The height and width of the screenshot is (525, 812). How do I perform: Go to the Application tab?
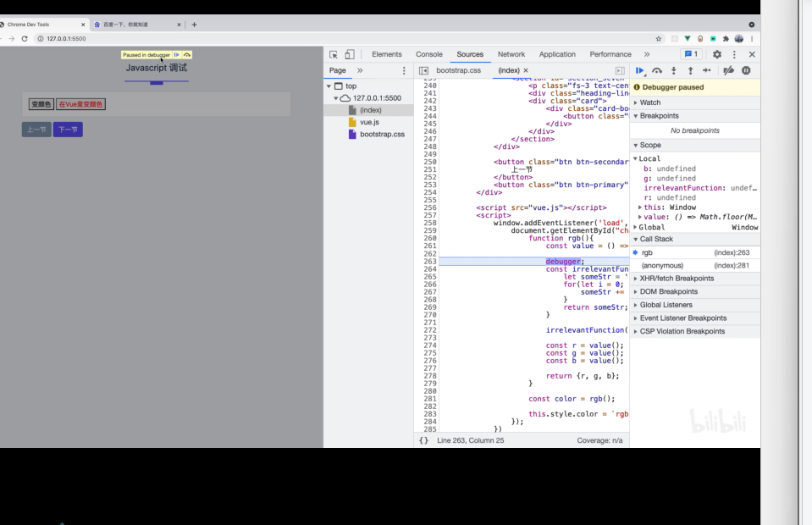[x=556, y=54]
